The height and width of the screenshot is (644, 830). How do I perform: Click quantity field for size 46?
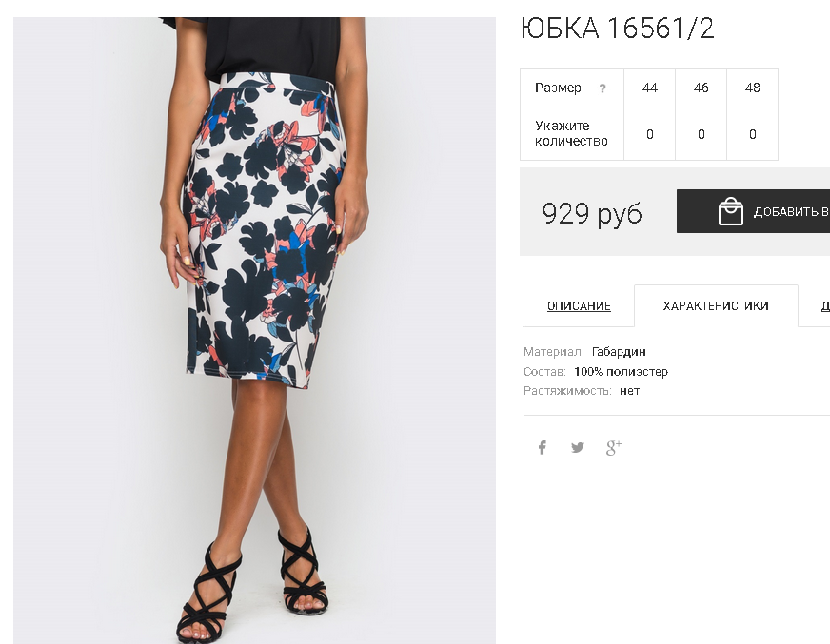(701, 134)
